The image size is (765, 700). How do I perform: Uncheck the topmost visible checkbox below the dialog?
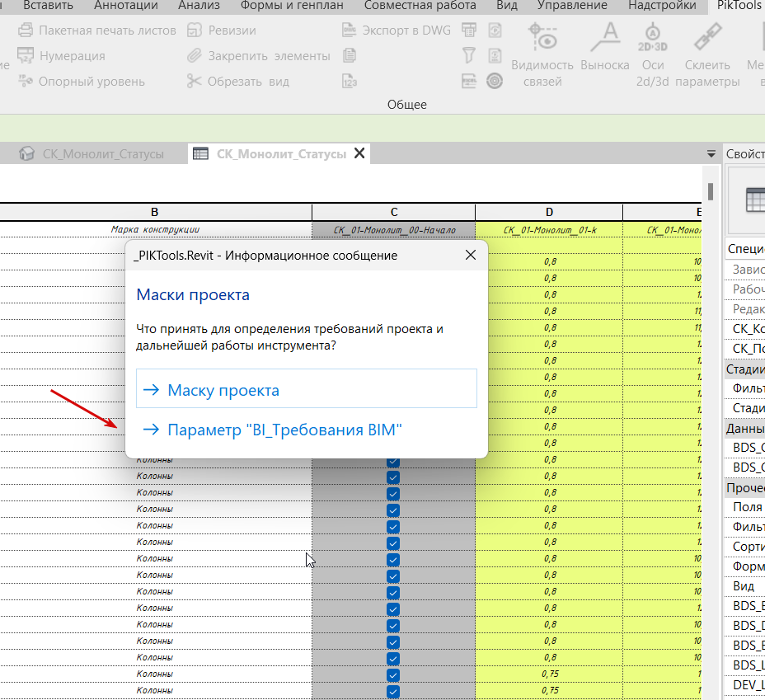[393, 462]
